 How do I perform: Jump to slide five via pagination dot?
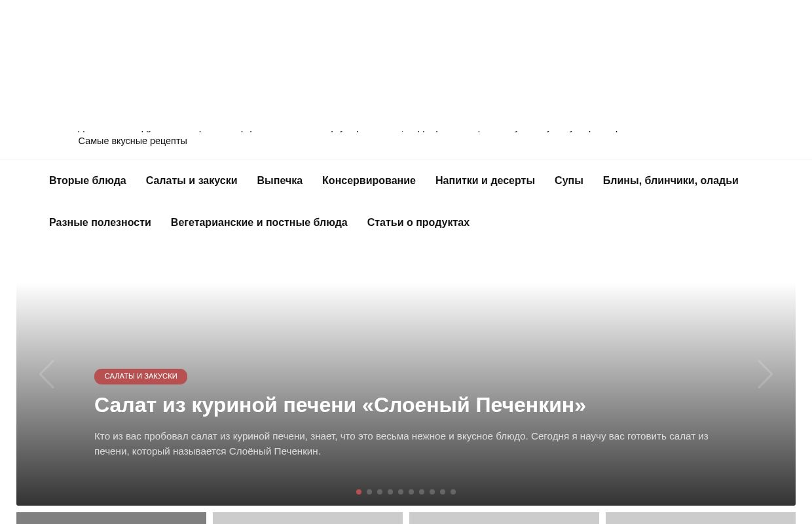401,492
